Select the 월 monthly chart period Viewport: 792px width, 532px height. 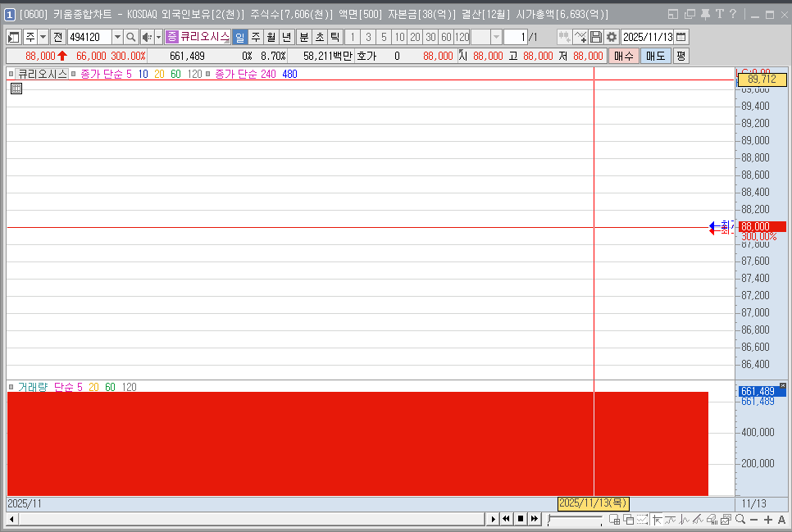click(x=271, y=37)
